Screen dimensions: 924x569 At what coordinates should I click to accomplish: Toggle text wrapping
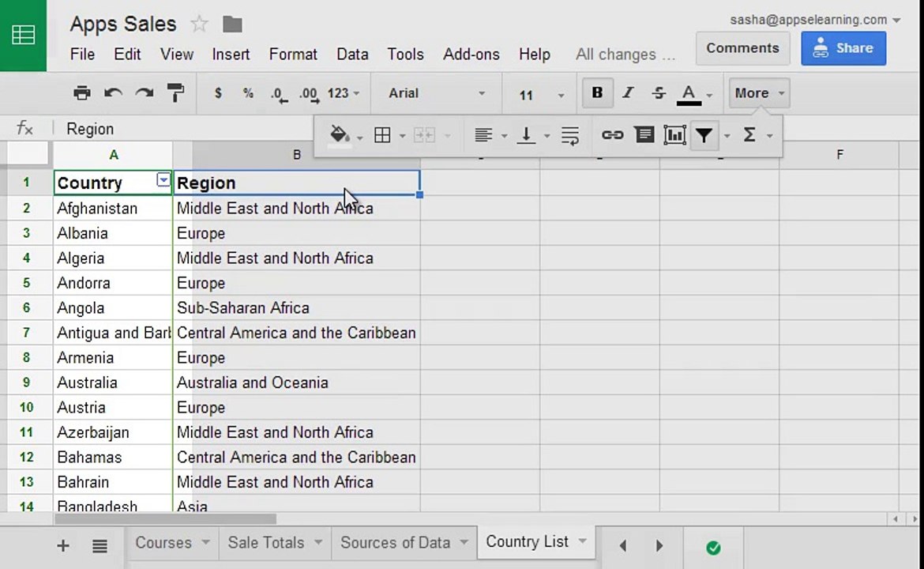point(570,136)
